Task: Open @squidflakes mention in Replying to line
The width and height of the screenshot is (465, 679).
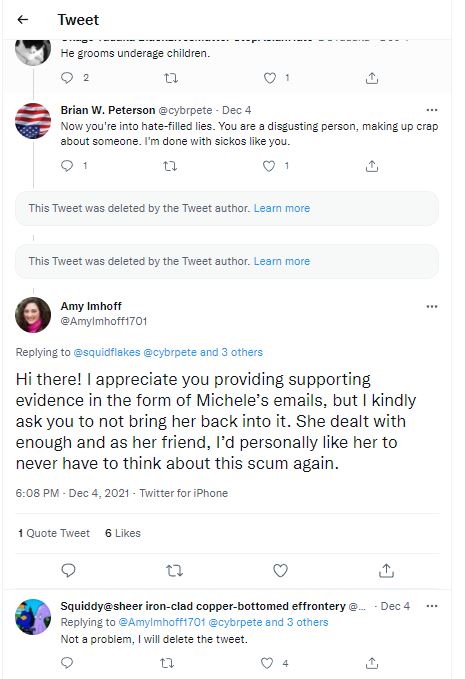Action: coord(107,352)
